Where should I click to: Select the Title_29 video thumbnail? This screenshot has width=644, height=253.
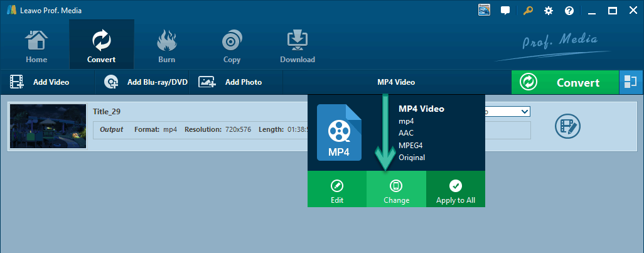(x=48, y=126)
